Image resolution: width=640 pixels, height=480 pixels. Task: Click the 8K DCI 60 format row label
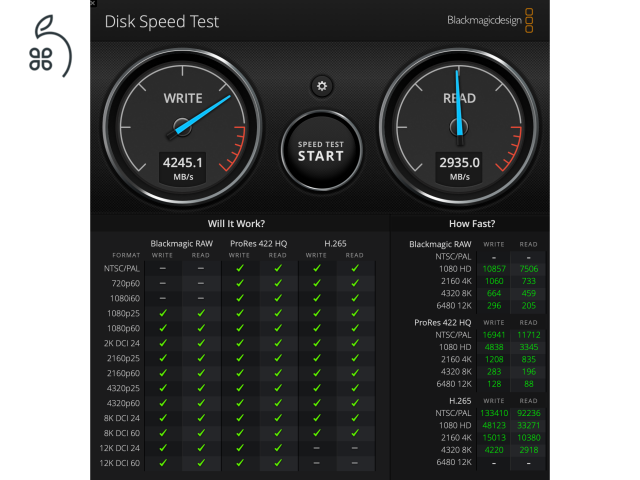tap(122, 433)
